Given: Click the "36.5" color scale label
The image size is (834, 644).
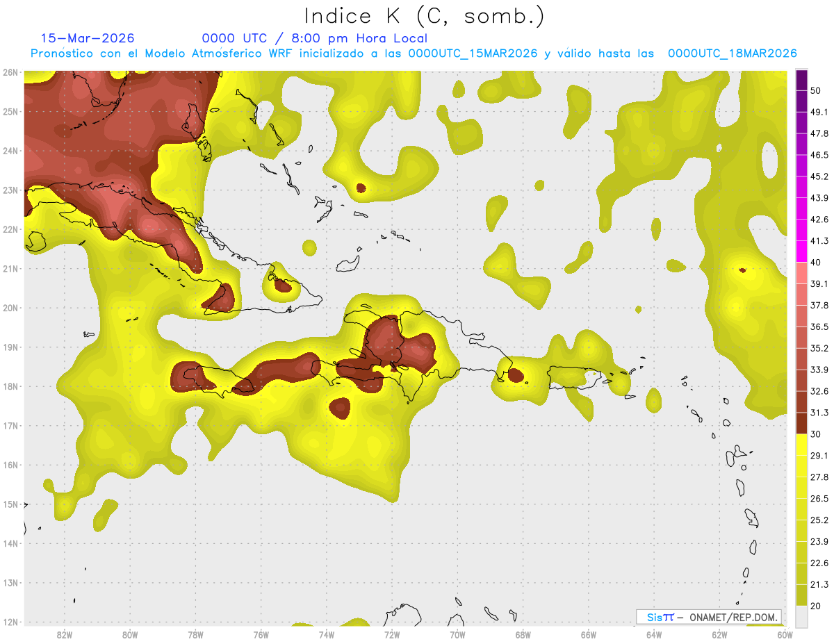Looking at the screenshot, I should pyautogui.click(x=819, y=327).
